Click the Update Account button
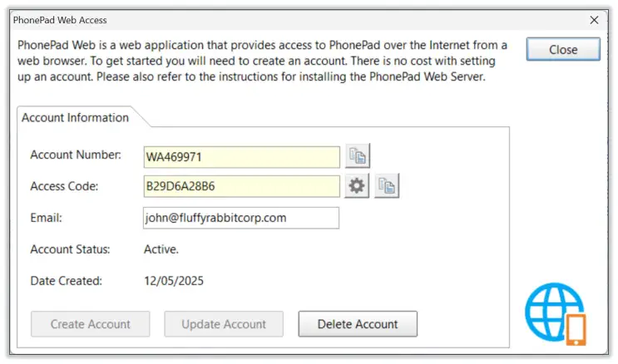The image size is (618, 364). click(224, 324)
